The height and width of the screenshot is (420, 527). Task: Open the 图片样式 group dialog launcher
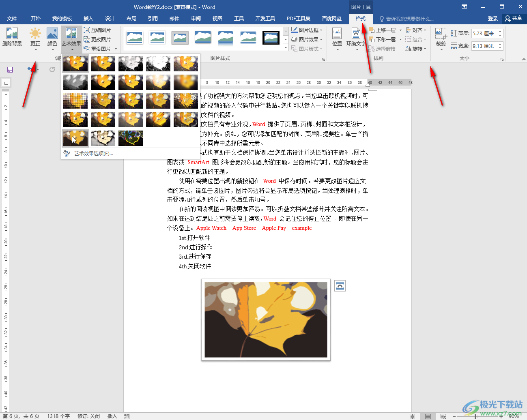click(x=323, y=59)
